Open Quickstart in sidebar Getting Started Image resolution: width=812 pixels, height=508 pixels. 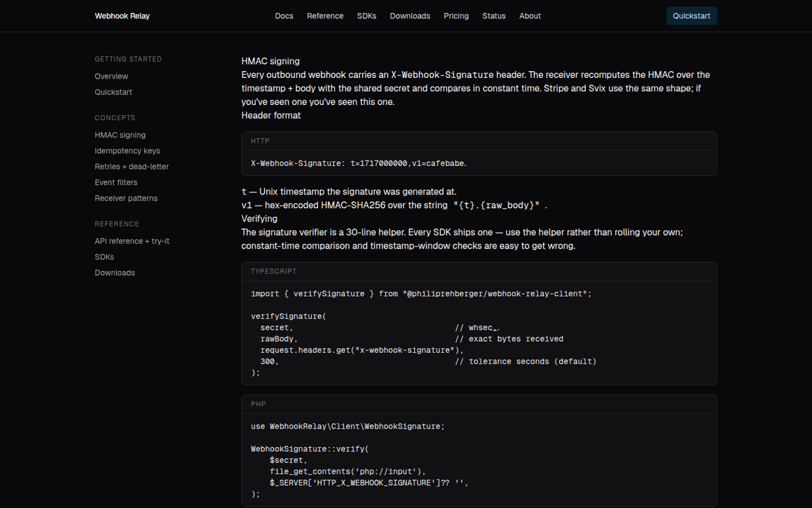[x=114, y=92]
